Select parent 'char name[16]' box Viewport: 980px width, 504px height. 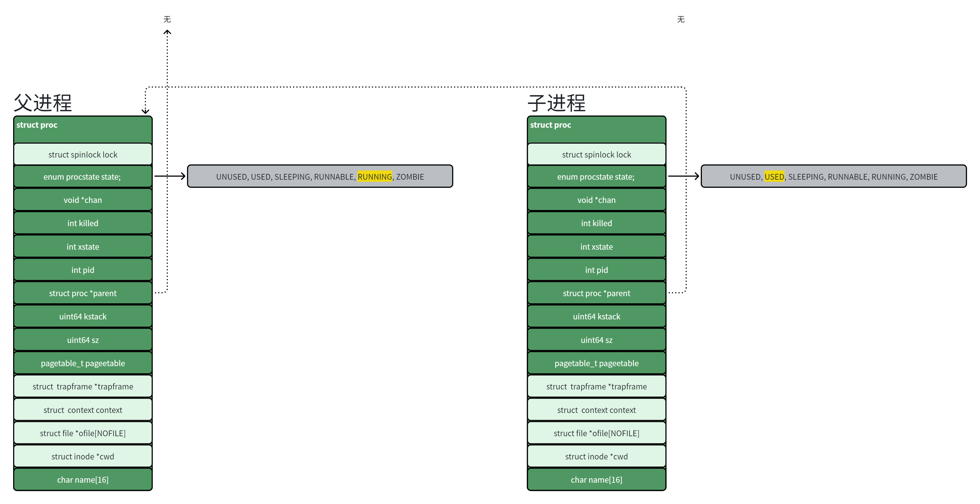83,480
